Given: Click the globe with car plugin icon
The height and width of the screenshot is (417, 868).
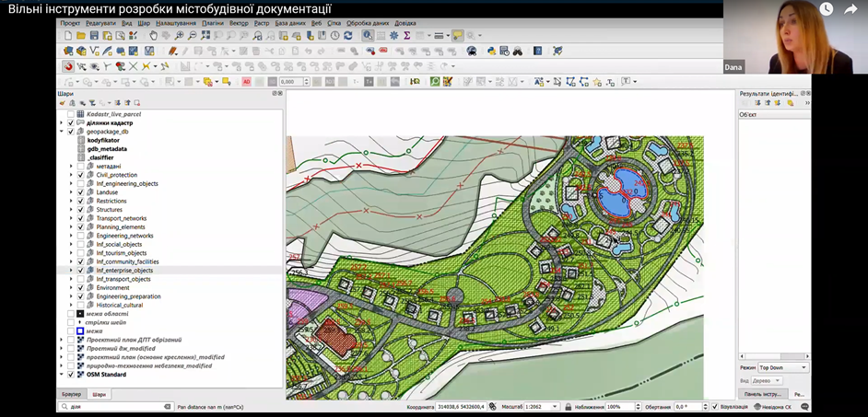Looking at the screenshot, I should click(x=472, y=51).
